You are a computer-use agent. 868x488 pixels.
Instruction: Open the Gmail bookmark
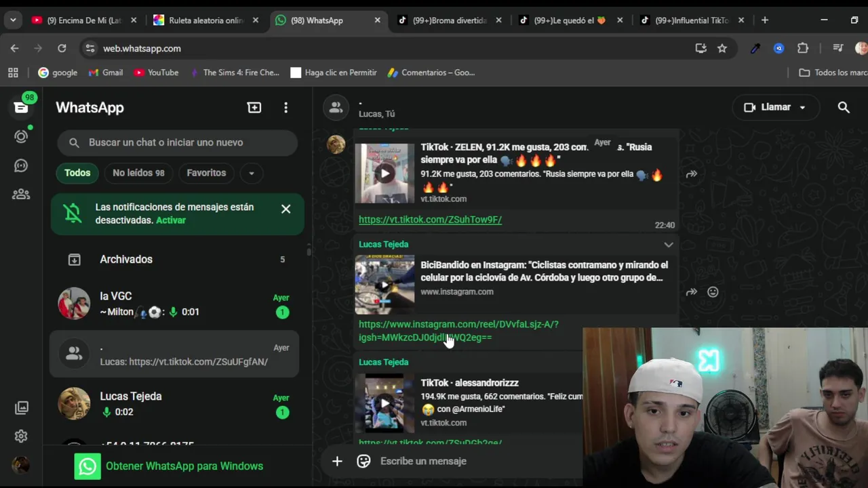pyautogui.click(x=106, y=73)
